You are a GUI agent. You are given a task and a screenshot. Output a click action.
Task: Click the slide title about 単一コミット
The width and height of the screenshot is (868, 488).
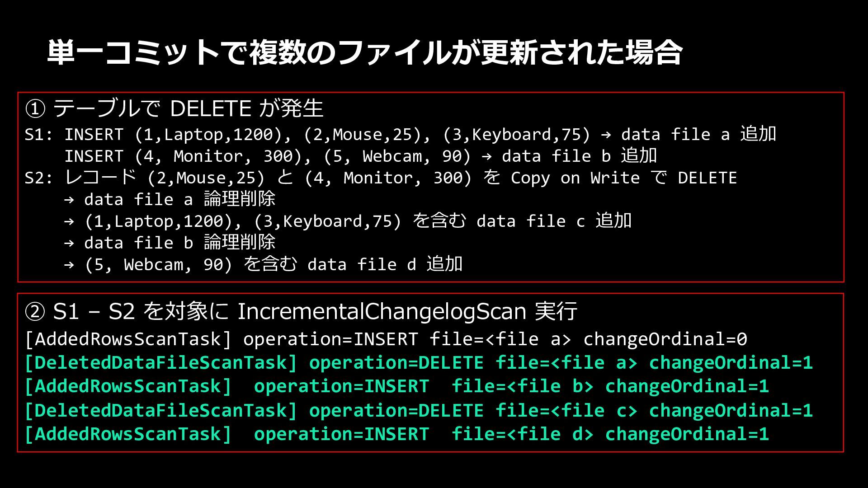pos(364,52)
